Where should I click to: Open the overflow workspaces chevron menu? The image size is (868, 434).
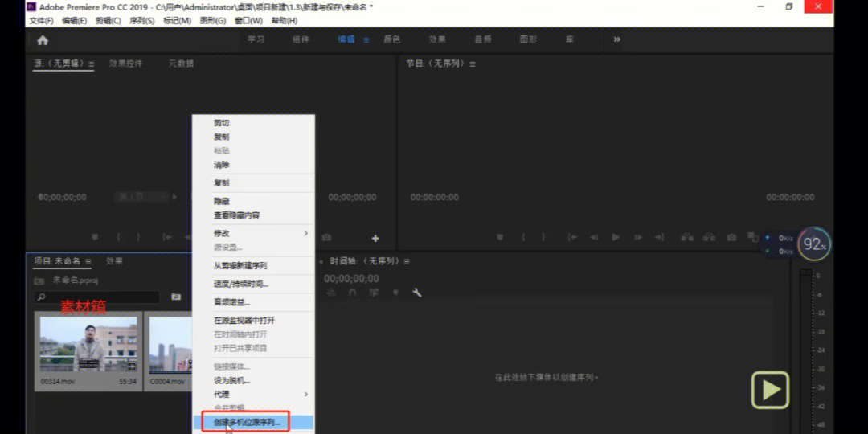pyautogui.click(x=616, y=39)
